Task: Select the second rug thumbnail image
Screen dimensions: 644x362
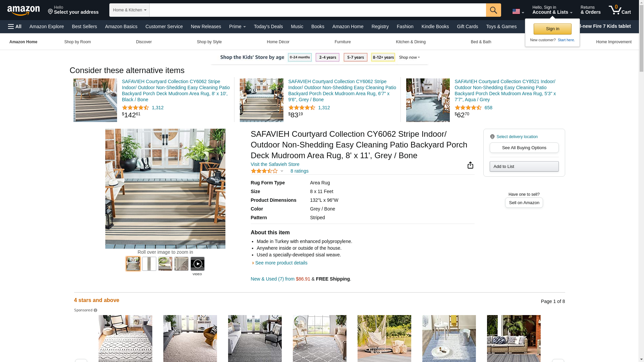Action: 149,264
